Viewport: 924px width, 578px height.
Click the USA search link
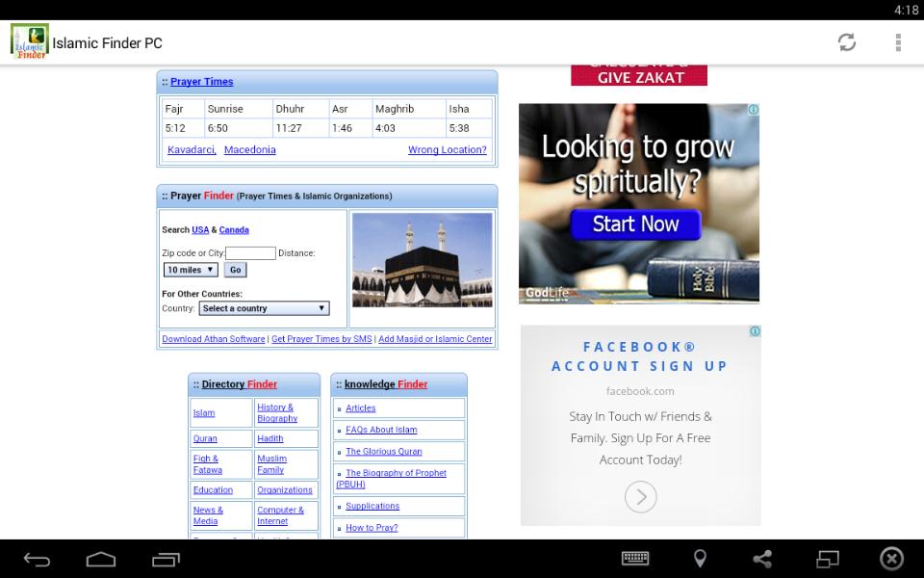(200, 230)
